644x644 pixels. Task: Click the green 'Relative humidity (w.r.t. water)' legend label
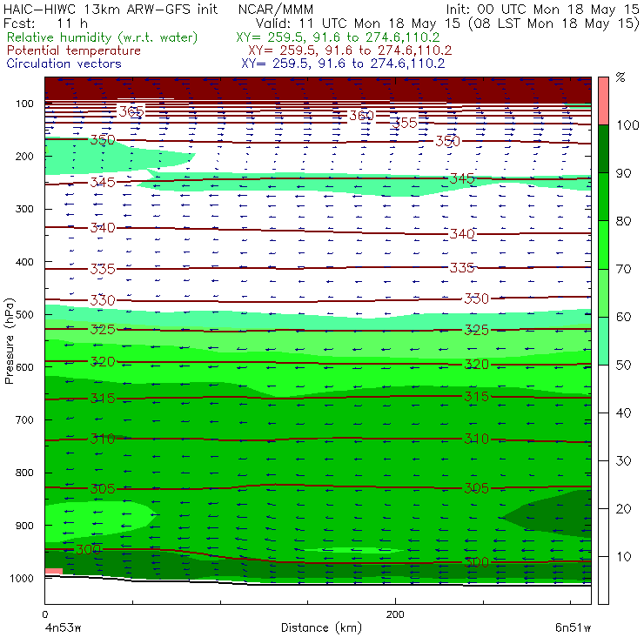[x=103, y=37]
